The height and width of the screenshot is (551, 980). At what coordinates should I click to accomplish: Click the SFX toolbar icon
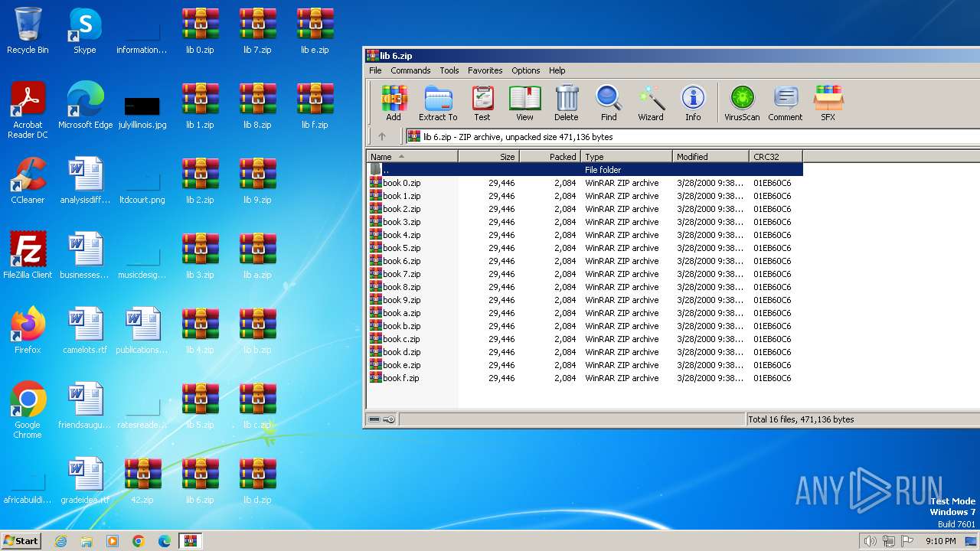(x=828, y=103)
